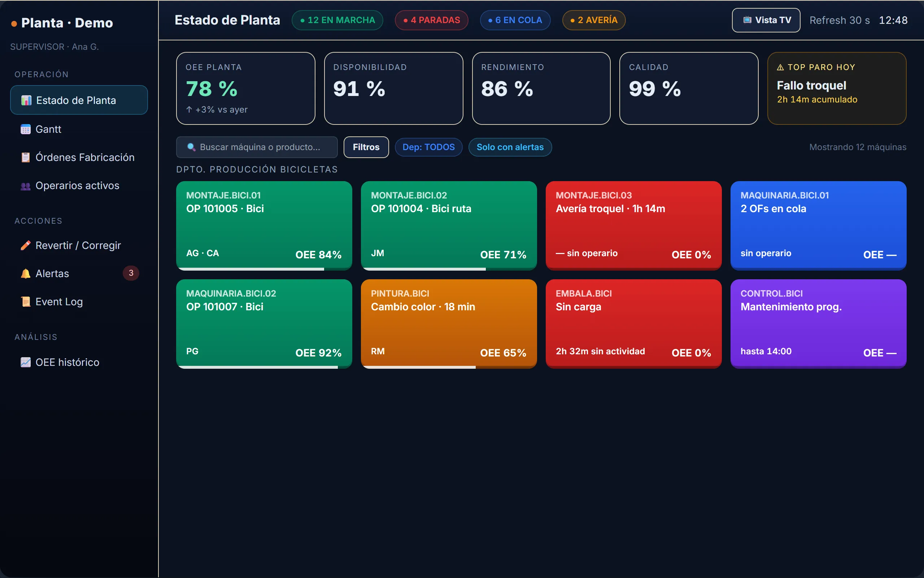View the Event Log
Screen dimensions: 924x578
[79, 302]
